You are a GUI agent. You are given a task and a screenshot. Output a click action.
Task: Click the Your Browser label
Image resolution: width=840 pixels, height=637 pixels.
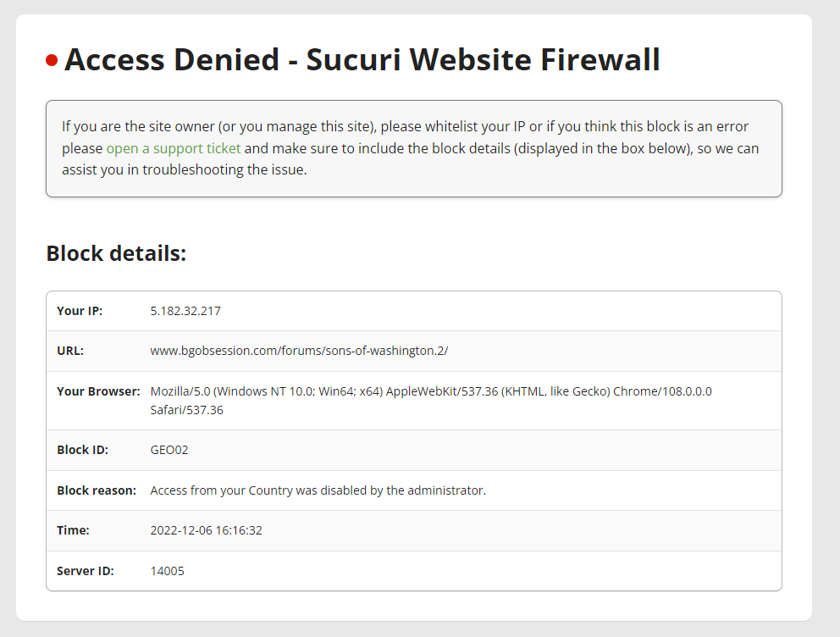(x=98, y=391)
